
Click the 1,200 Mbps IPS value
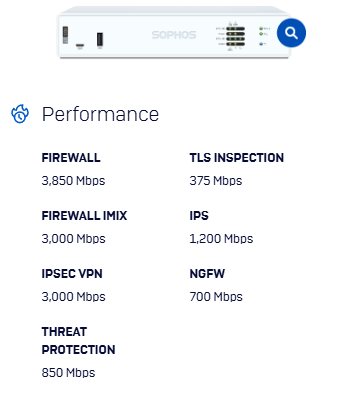coord(221,239)
